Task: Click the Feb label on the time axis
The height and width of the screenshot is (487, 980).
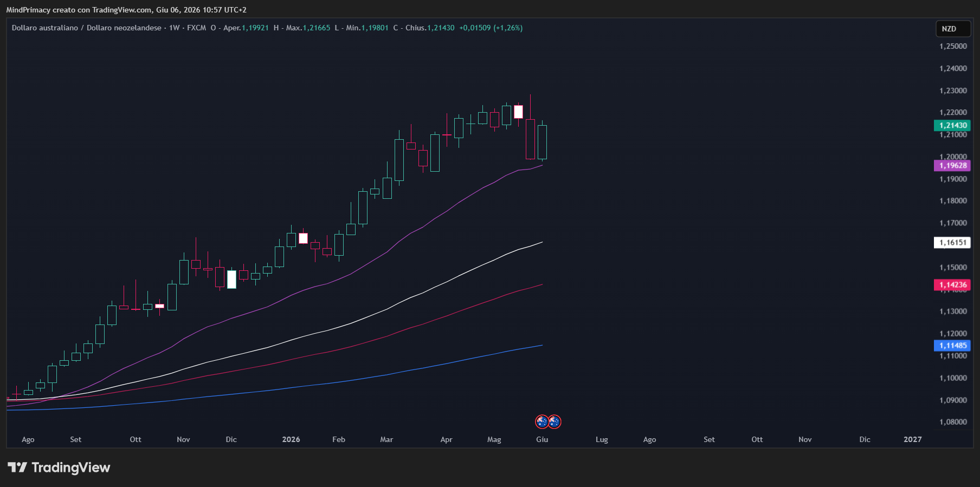Action: click(339, 439)
